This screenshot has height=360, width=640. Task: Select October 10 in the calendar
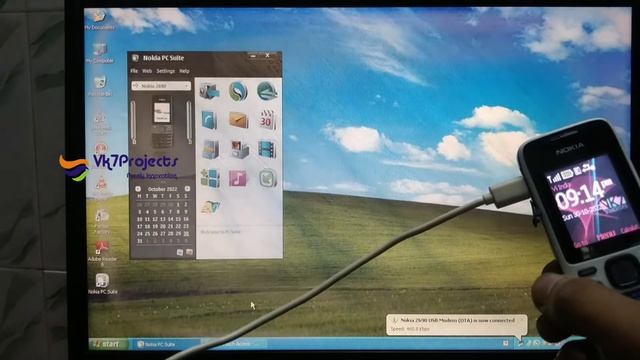pyautogui.click(x=140, y=219)
